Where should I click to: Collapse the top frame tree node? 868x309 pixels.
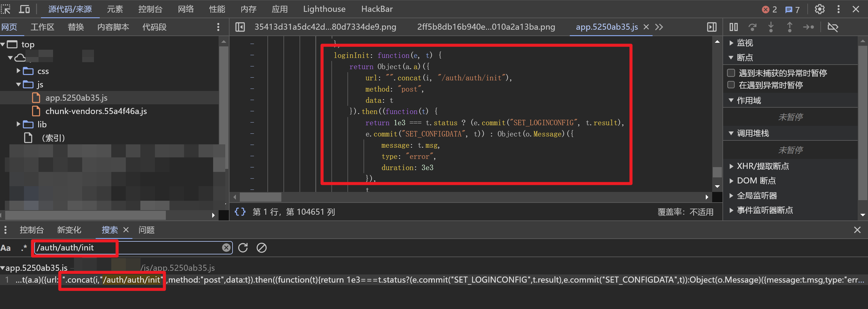coord(3,44)
